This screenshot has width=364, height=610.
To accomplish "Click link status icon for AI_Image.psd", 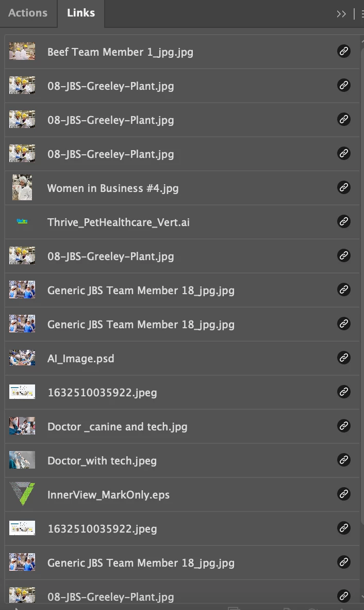I will pyautogui.click(x=344, y=358).
